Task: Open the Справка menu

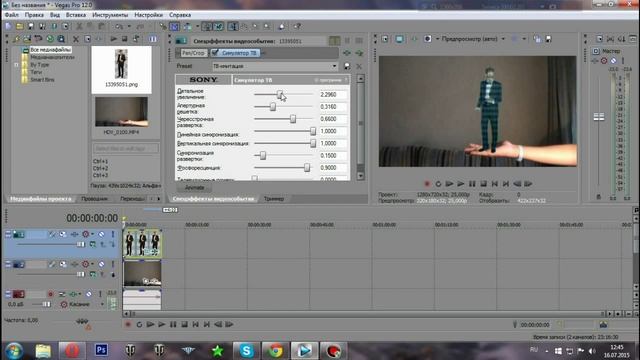Action: [180, 15]
